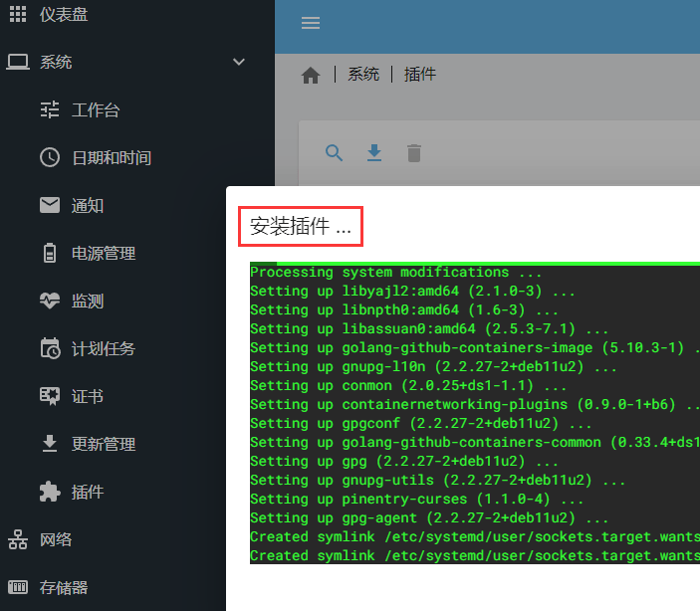Click the clock icon for 日期和时间
The height and width of the screenshot is (611, 700).
pyautogui.click(x=50, y=157)
